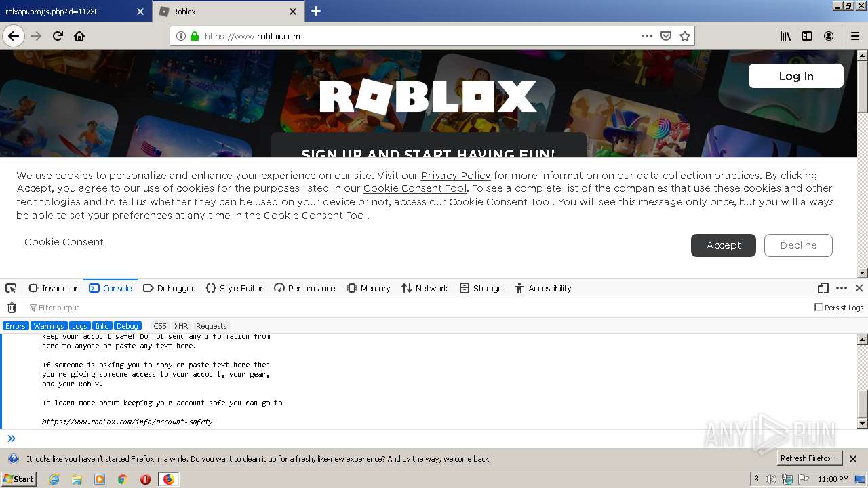Screen dimensions: 868x488
Task: Accept the cookie policy
Action: [724, 245]
